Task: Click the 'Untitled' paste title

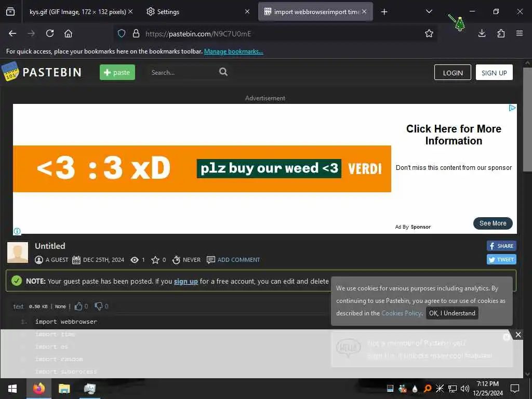Action: pos(50,246)
